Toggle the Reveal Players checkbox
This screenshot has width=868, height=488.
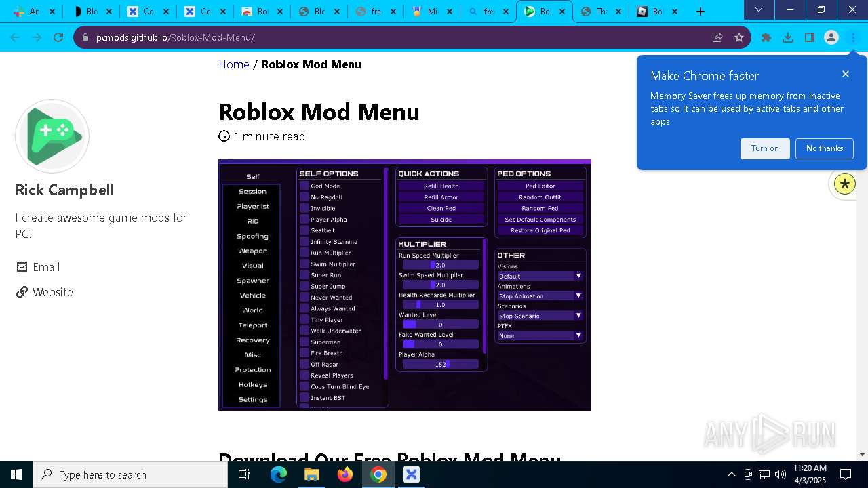pos(304,375)
